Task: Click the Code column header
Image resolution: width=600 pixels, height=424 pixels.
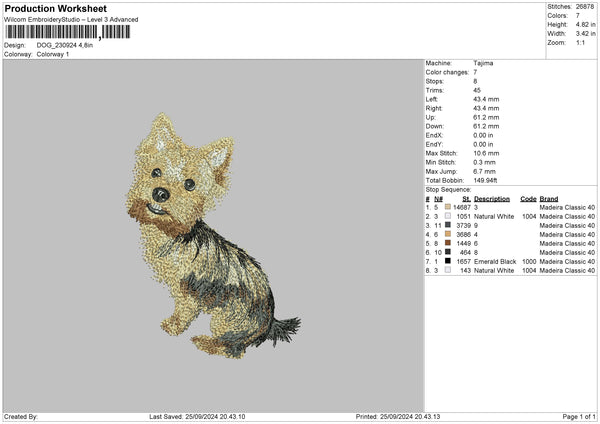Action: (x=529, y=198)
